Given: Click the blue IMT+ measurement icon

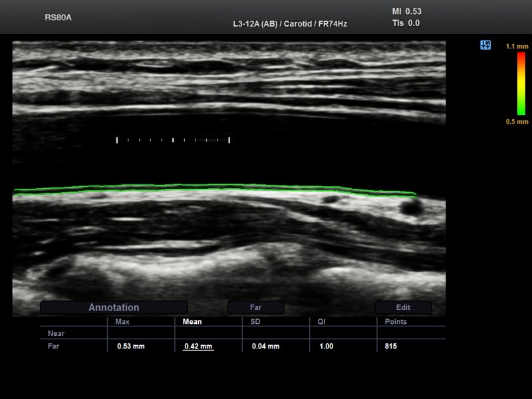Looking at the screenshot, I should (x=485, y=45).
